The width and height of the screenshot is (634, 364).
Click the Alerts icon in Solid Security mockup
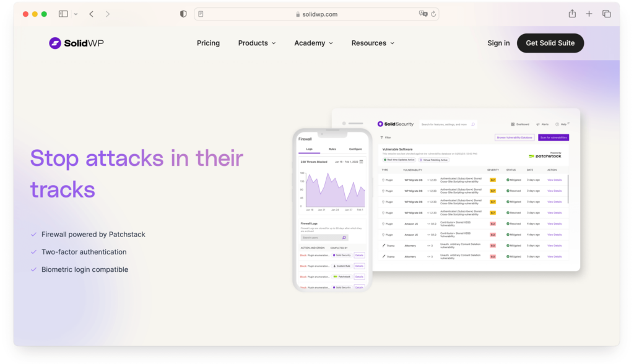pyautogui.click(x=538, y=124)
